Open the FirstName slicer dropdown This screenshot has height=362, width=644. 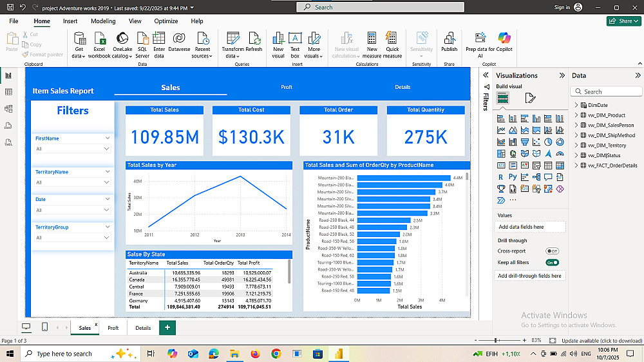click(106, 149)
